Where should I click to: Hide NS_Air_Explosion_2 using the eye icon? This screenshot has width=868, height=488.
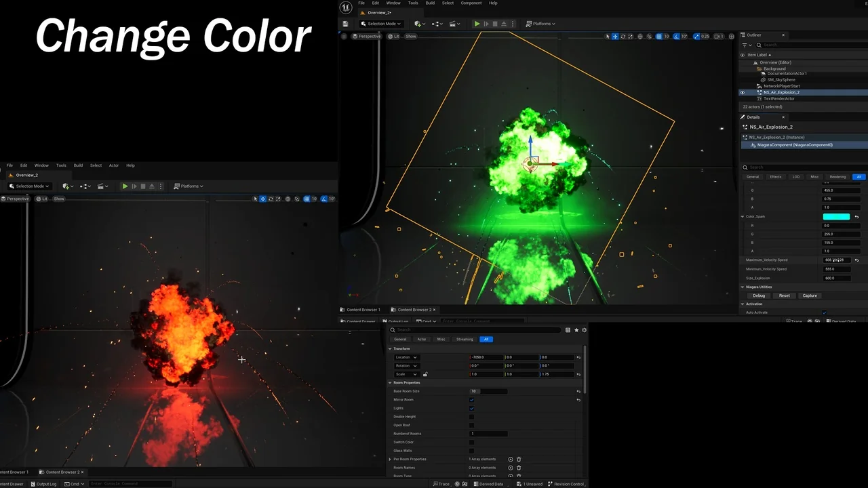[742, 92]
